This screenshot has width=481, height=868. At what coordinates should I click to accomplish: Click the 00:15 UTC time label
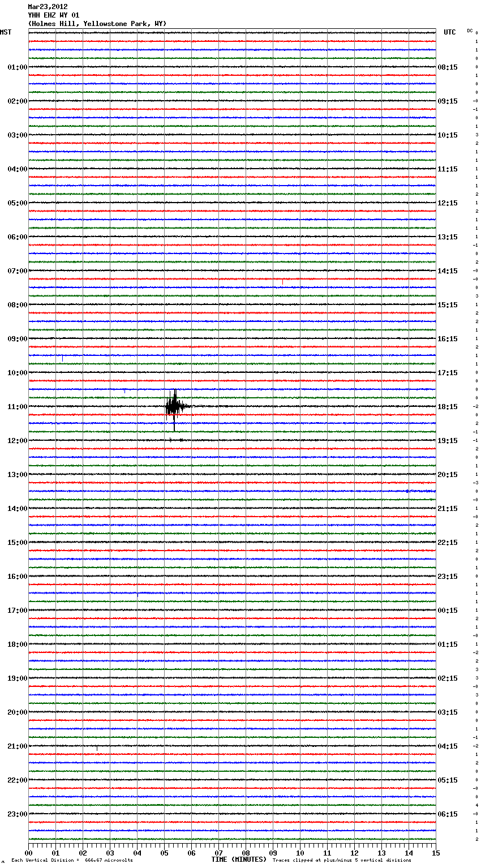click(x=448, y=611)
